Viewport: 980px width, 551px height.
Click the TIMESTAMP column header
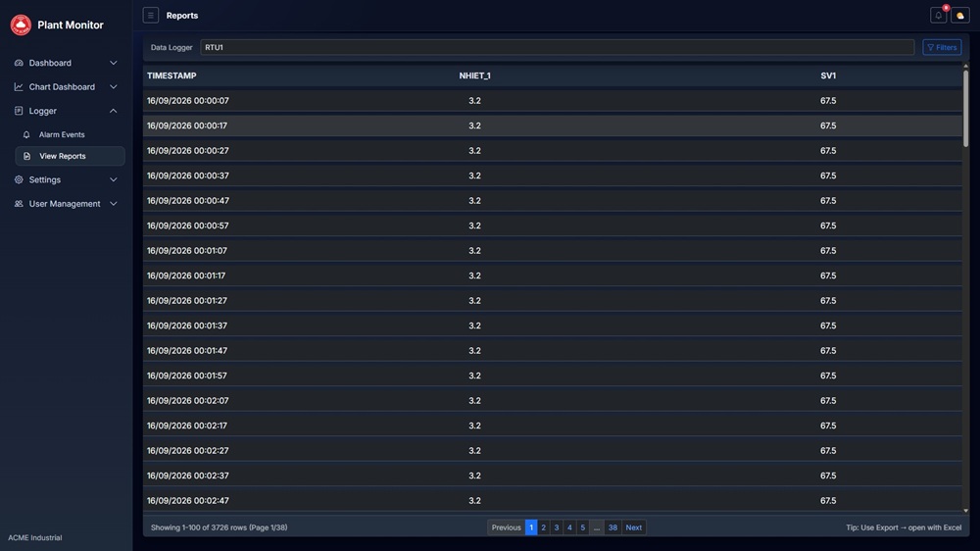[171, 75]
